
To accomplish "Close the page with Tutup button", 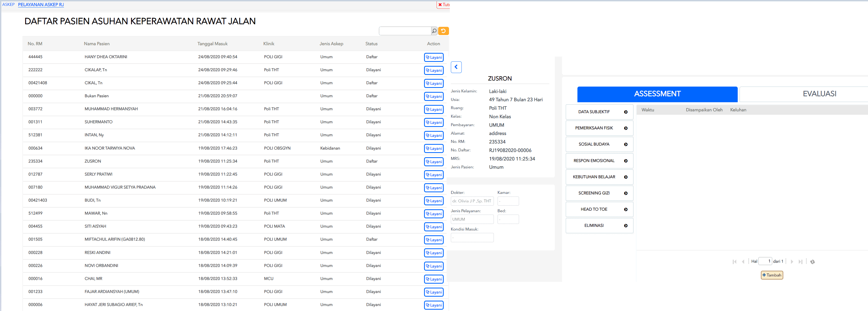I will pyautogui.click(x=443, y=5).
